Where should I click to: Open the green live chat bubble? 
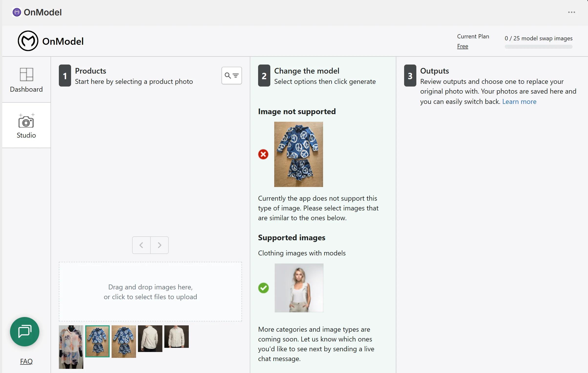pyautogui.click(x=25, y=332)
